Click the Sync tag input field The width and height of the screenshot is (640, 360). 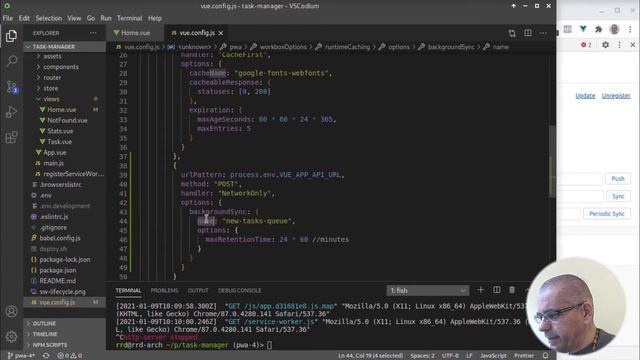click(x=580, y=196)
